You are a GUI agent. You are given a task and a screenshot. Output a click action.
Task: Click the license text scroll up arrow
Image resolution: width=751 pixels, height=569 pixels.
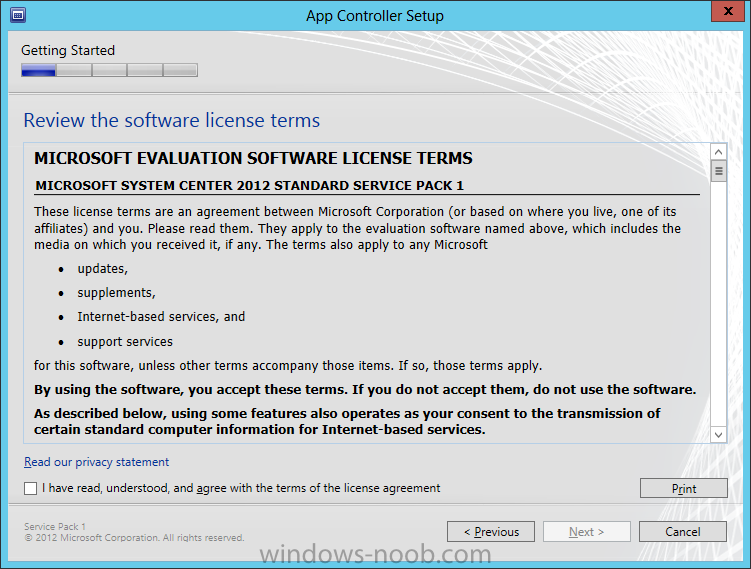point(718,152)
